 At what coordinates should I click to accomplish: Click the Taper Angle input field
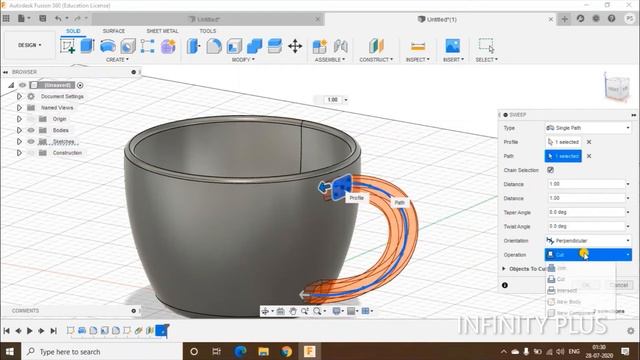[x=586, y=212]
